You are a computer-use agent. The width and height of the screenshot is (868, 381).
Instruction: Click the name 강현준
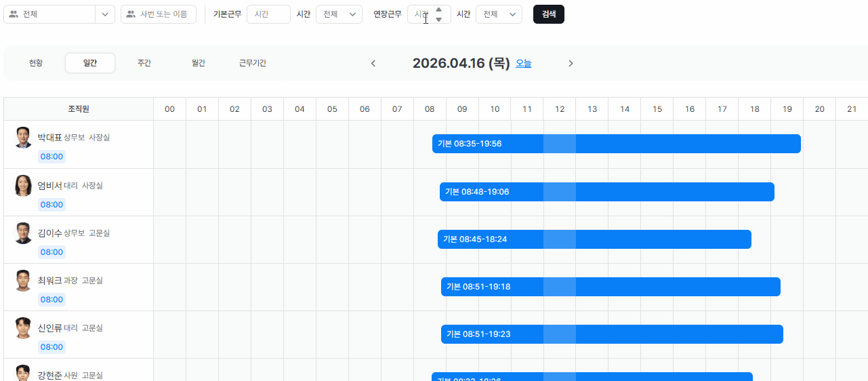(49, 375)
